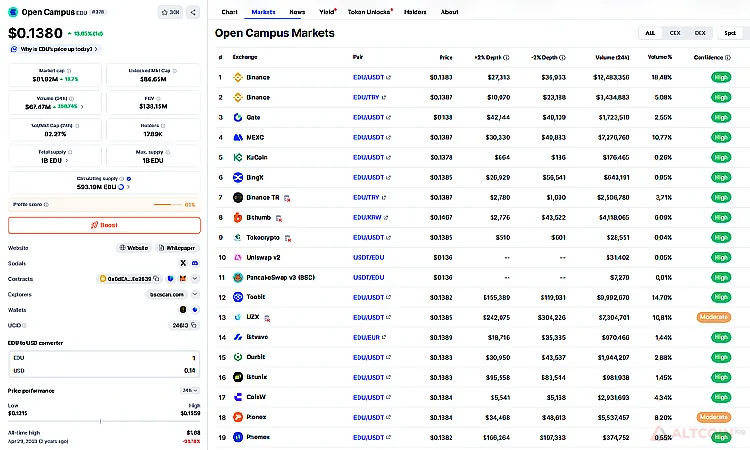Add to watchlist with the star button
This screenshot has height=450, width=750.
[x=170, y=12]
